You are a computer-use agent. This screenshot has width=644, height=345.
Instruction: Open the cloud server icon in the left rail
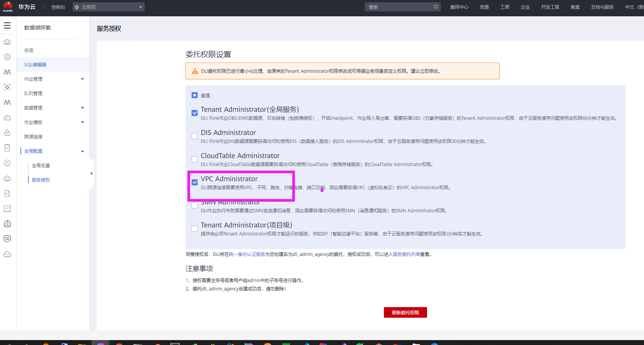click(x=7, y=42)
